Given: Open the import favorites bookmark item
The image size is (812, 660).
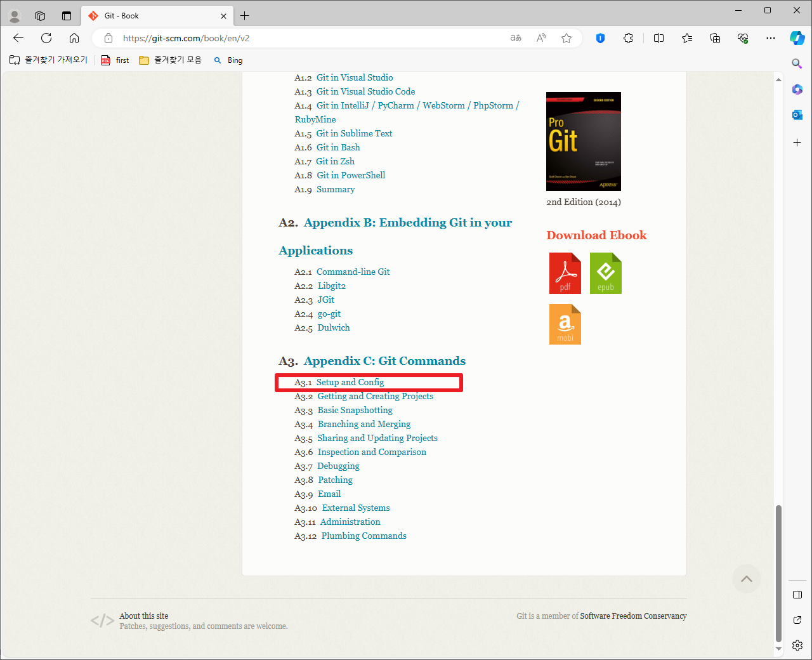Looking at the screenshot, I should pos(48,60).
